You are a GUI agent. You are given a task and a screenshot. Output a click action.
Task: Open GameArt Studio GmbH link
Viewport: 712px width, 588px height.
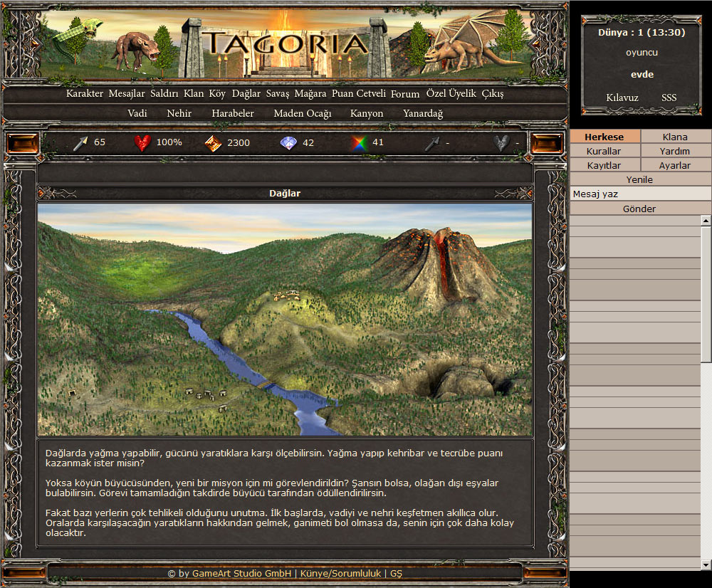point(241,574)
